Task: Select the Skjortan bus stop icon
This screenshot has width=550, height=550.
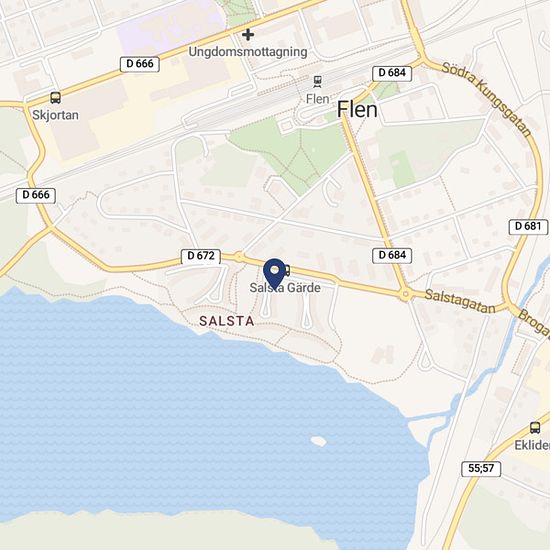Action: [55, 98]
